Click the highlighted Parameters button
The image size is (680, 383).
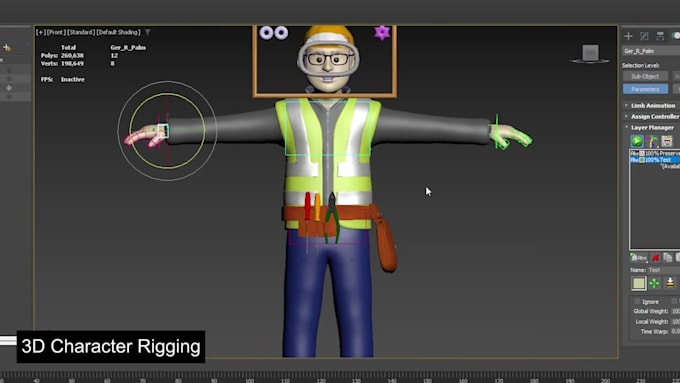[x=645, y=89]
